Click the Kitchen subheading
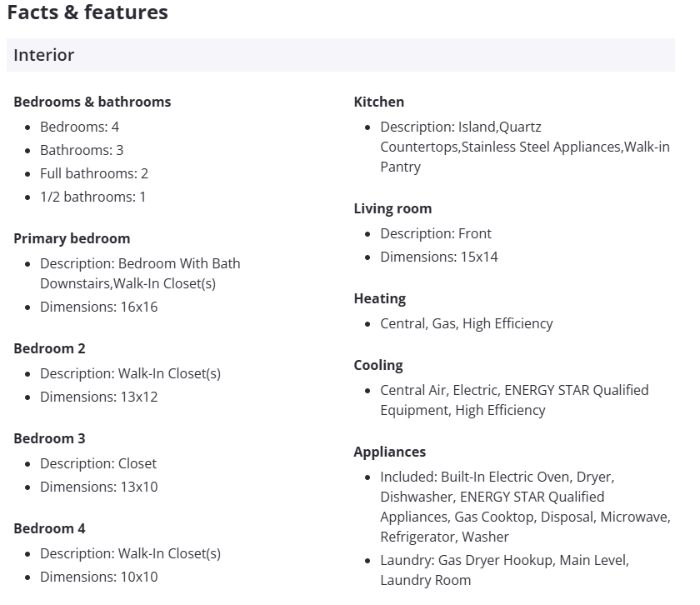This screenshot has width=700, height=605. (x=379, y=102)
